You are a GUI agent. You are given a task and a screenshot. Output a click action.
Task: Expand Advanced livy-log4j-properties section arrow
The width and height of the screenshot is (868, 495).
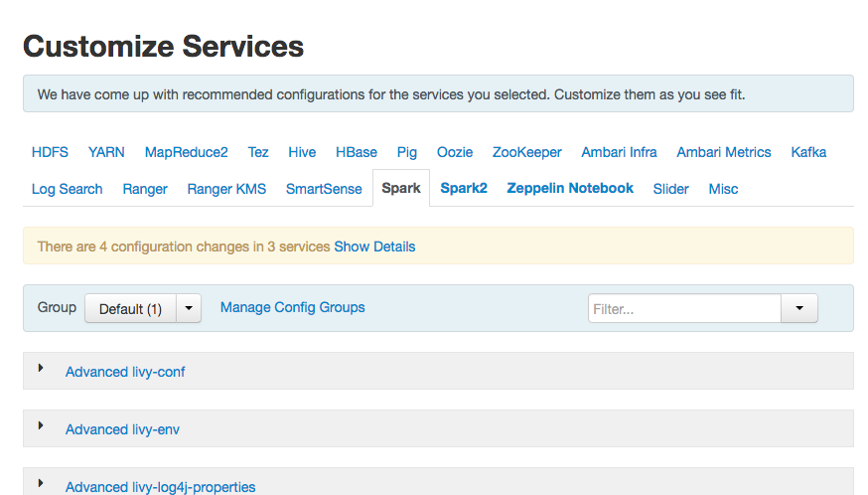pos(42,483)
